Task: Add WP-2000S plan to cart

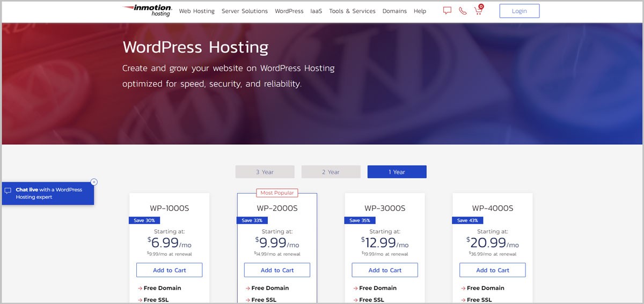Action: coord(277,270)
